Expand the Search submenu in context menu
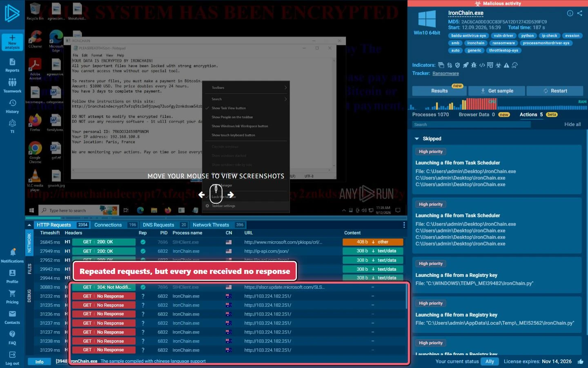The image size is (588, 368). [x=246, y=99]
